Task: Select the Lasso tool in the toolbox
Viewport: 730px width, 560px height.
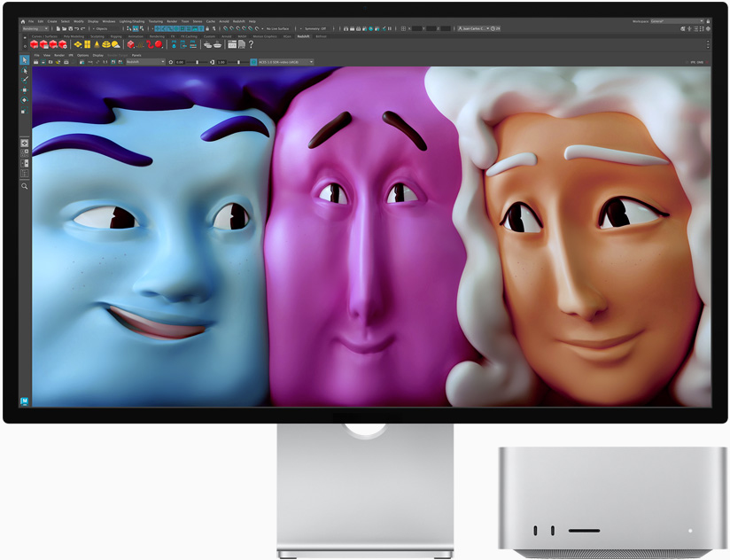Action: pyautogui.click(x=23, y=72)
